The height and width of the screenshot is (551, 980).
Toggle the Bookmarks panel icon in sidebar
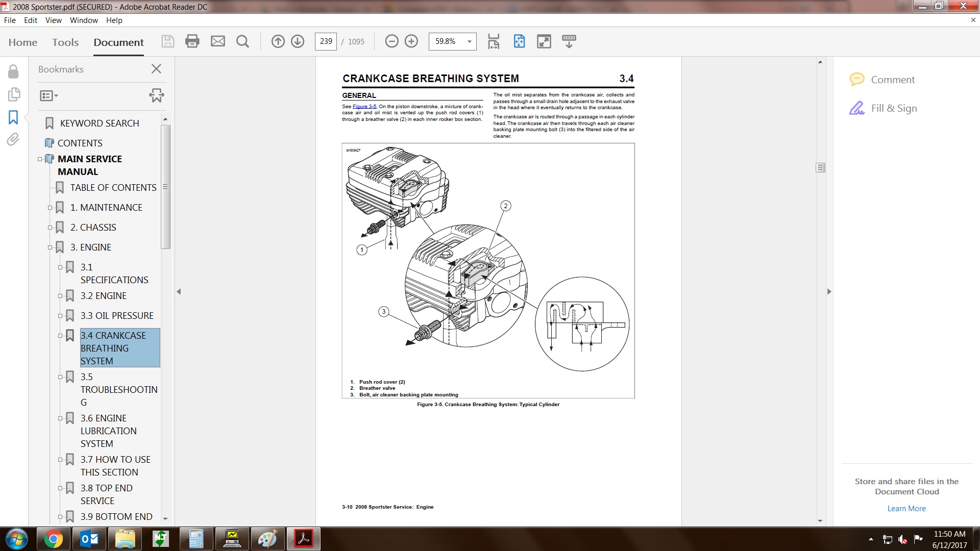[x=13, y=117]
